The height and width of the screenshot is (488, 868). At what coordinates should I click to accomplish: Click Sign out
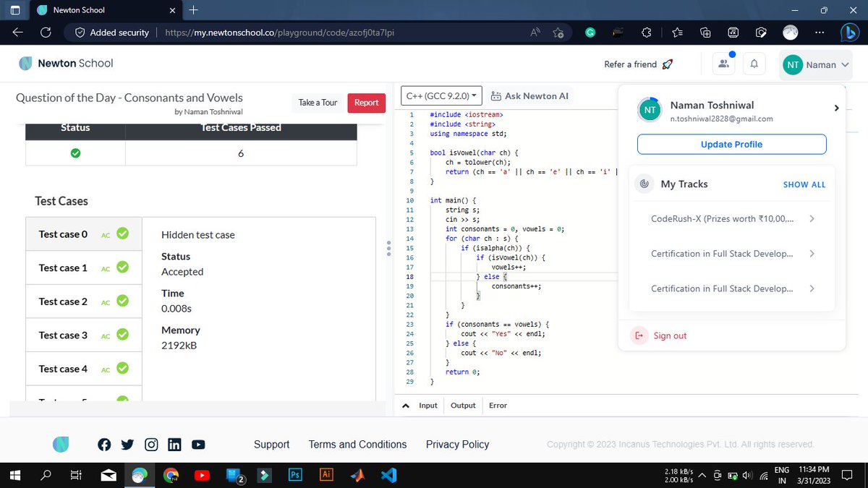coord(660,336)
